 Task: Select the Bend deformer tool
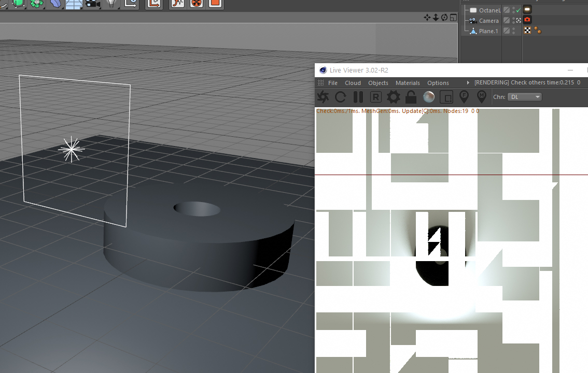tap(55, 4)
